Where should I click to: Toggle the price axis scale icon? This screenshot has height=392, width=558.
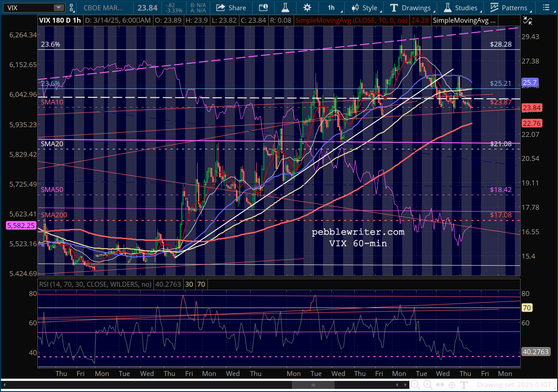coord(527,20)
